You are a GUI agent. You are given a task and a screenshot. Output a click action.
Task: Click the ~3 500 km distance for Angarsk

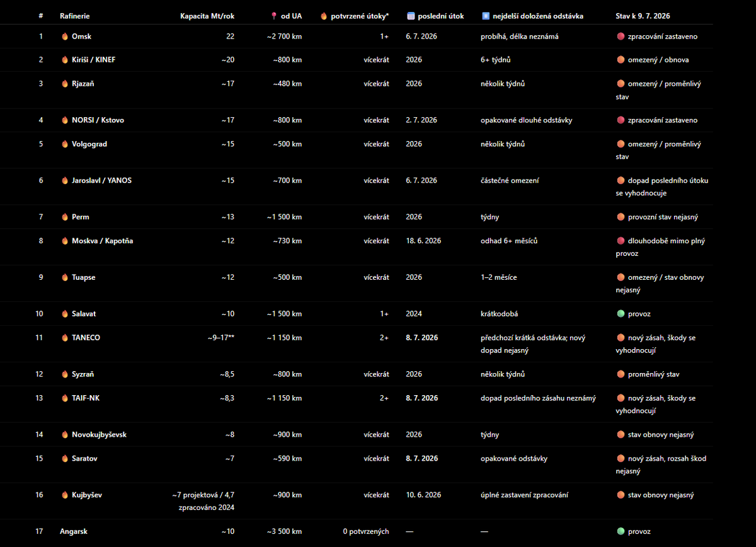click(284, 532)
